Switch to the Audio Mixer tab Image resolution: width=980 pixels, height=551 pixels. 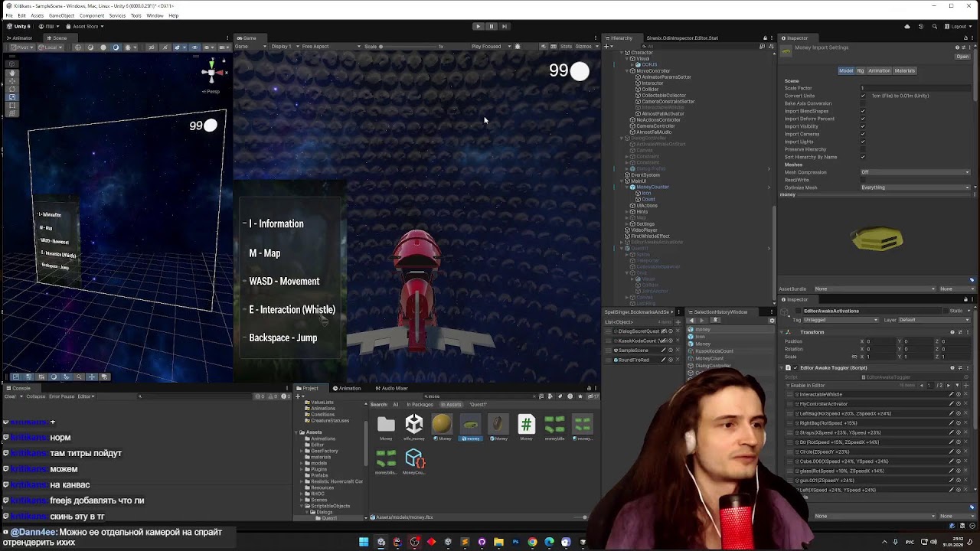[x=393, y=388]
